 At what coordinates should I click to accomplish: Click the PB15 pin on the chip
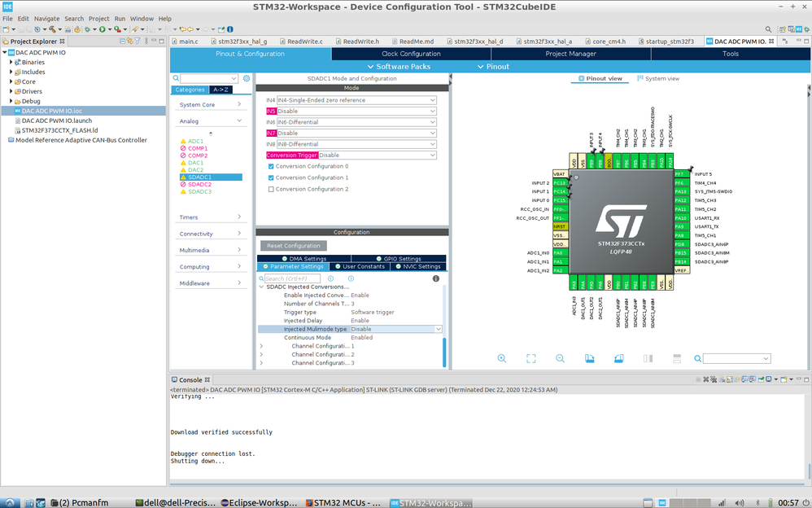682,253
